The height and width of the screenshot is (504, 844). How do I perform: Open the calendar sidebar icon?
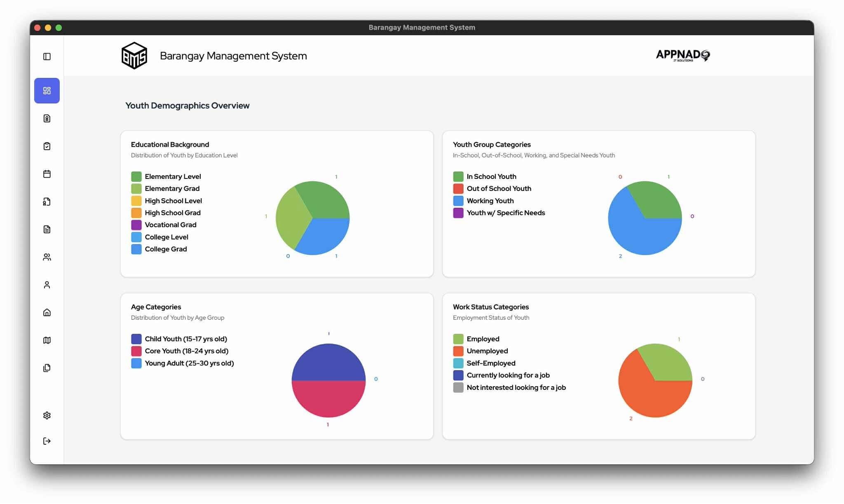click(47, 174)
